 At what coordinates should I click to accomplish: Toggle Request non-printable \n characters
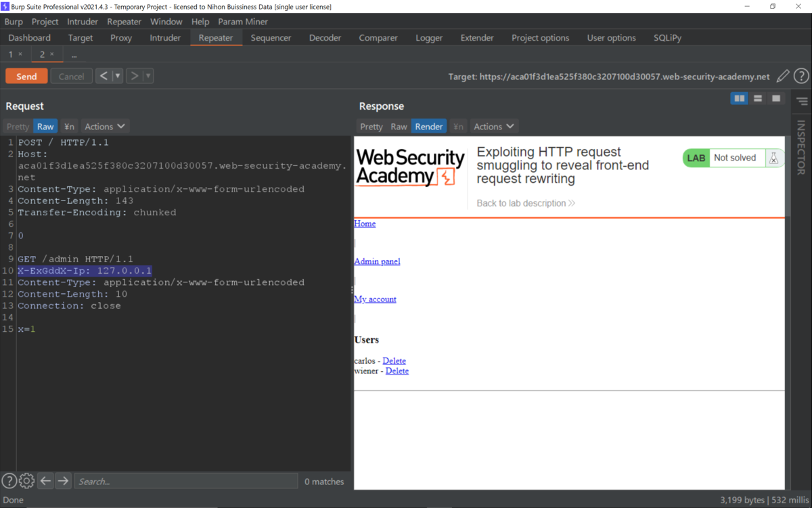click(69, 127)
